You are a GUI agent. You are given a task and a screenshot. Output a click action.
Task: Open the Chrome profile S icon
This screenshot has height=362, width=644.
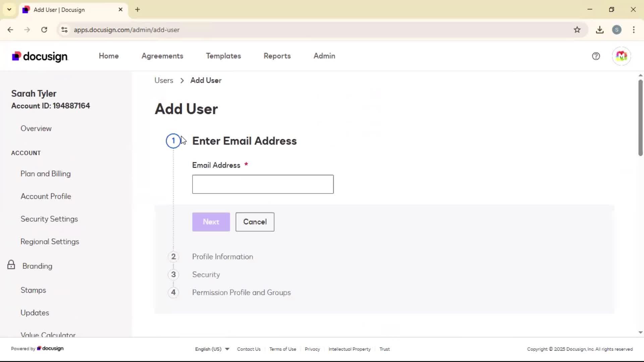(616, 30)
